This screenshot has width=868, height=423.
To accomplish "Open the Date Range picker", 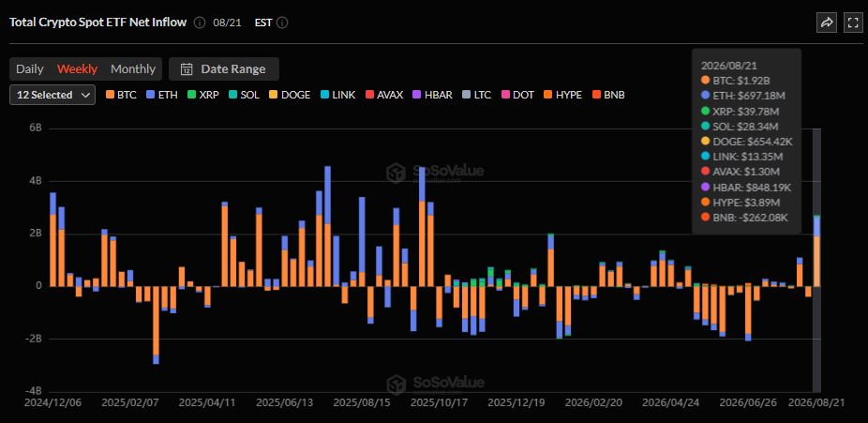I will click(224, 69).
